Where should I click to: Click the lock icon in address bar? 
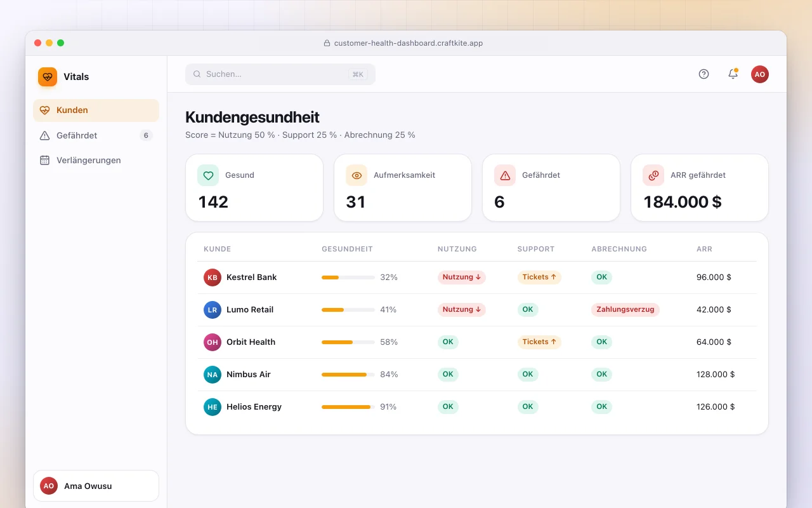[x=327, y=43]
